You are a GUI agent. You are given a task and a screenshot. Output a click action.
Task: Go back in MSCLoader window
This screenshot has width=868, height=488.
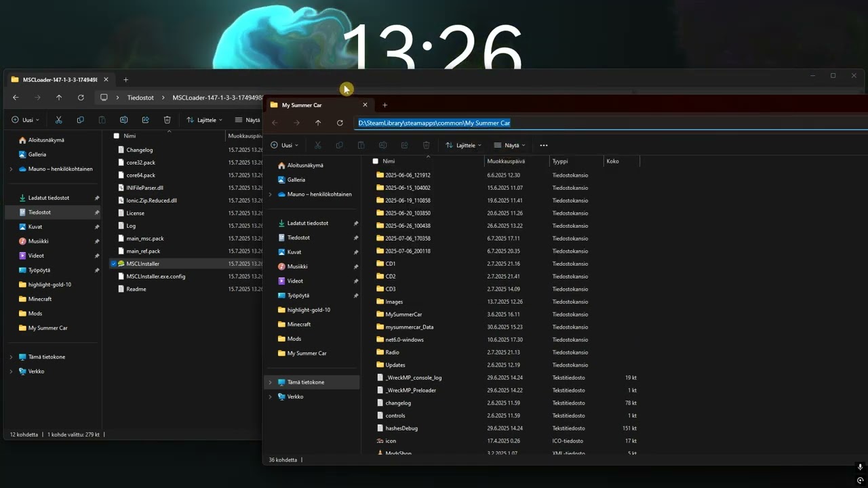click(x=16, y=98)
